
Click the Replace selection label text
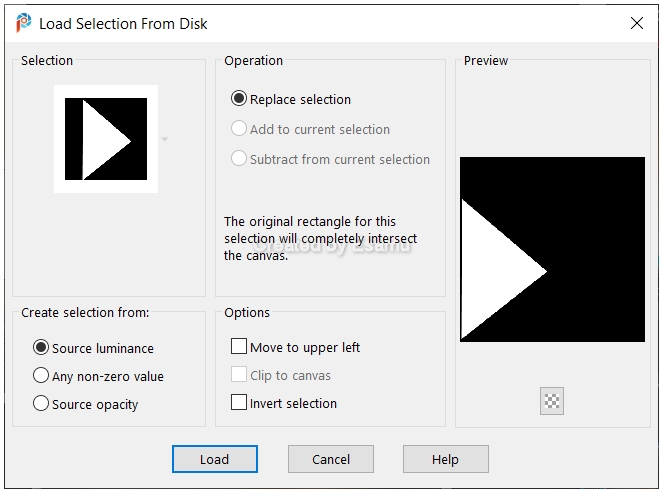(x=300, y=99)
